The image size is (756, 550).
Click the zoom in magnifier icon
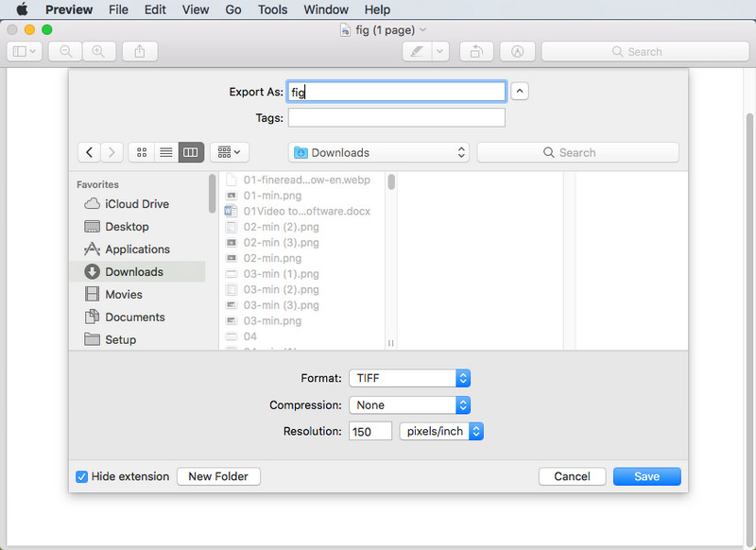[95, 52]
